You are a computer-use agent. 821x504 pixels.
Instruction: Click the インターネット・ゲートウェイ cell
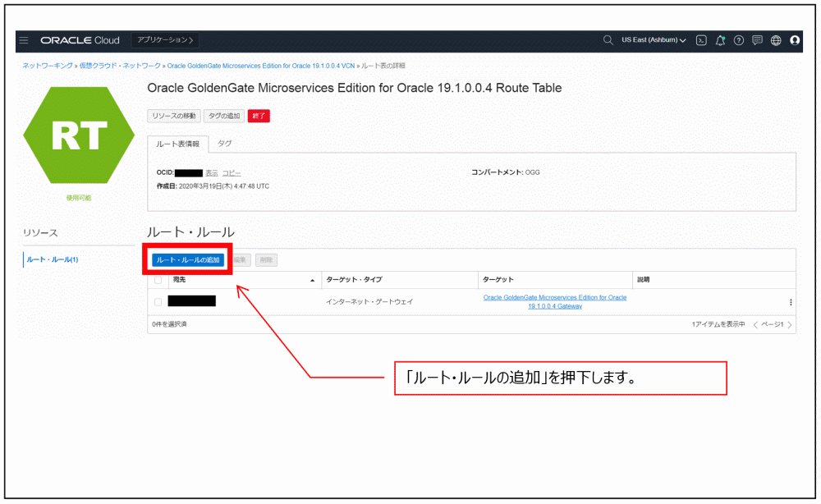pos(369,302)
